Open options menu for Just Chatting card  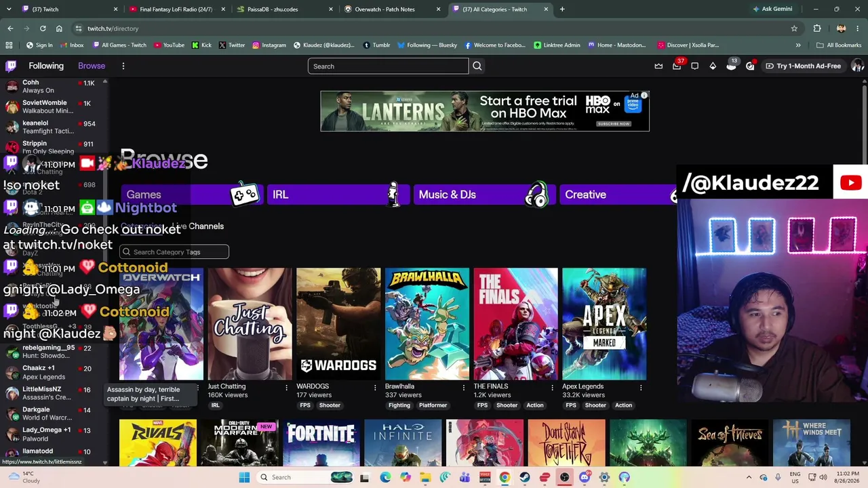click(x=286, y=388)
